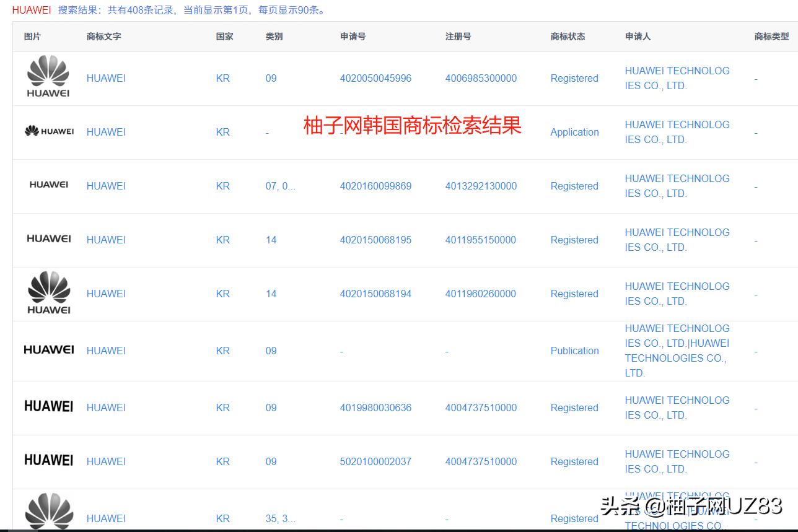Screen dimensions: 798x532
Task: Click the Huawei wordmark image for application 4020160099869
Action: click(49, 185)
